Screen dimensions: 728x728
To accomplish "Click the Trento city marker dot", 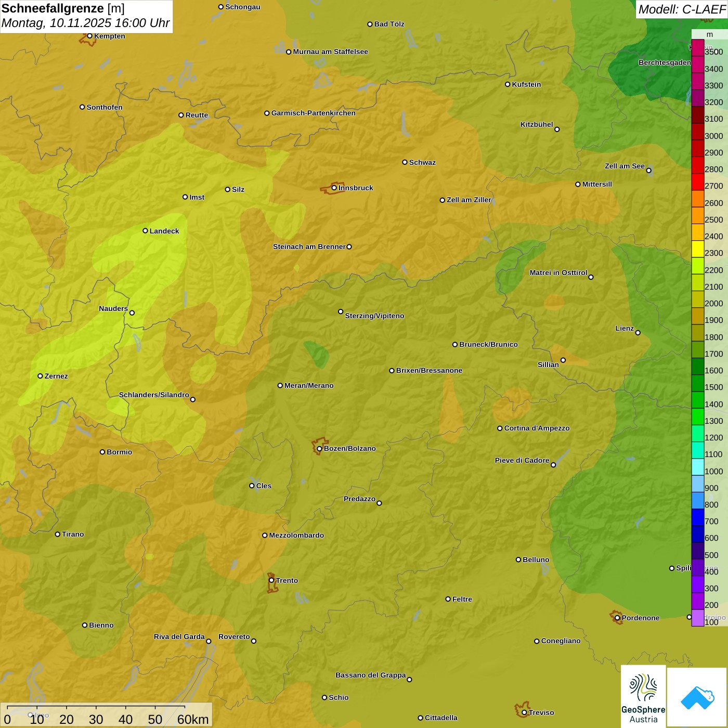I will 271,580.
